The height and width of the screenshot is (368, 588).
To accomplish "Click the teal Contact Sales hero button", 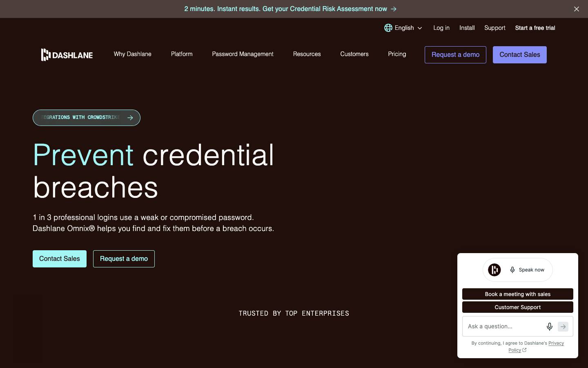I will pos(60,259).
